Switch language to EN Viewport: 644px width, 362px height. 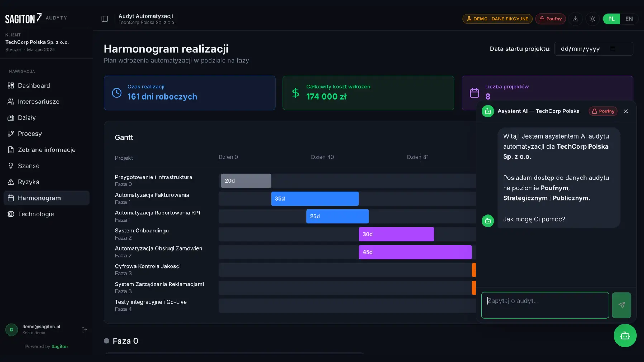629,19
